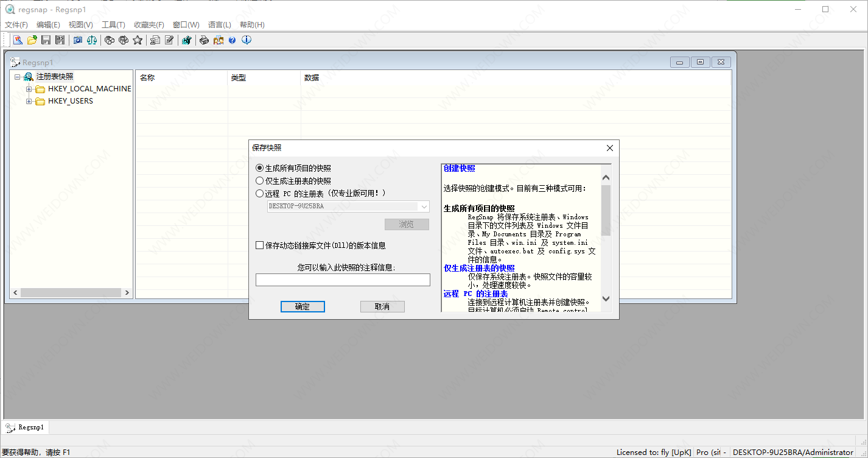
Task: Click the 类型 column header
Action: pos(264,78)
